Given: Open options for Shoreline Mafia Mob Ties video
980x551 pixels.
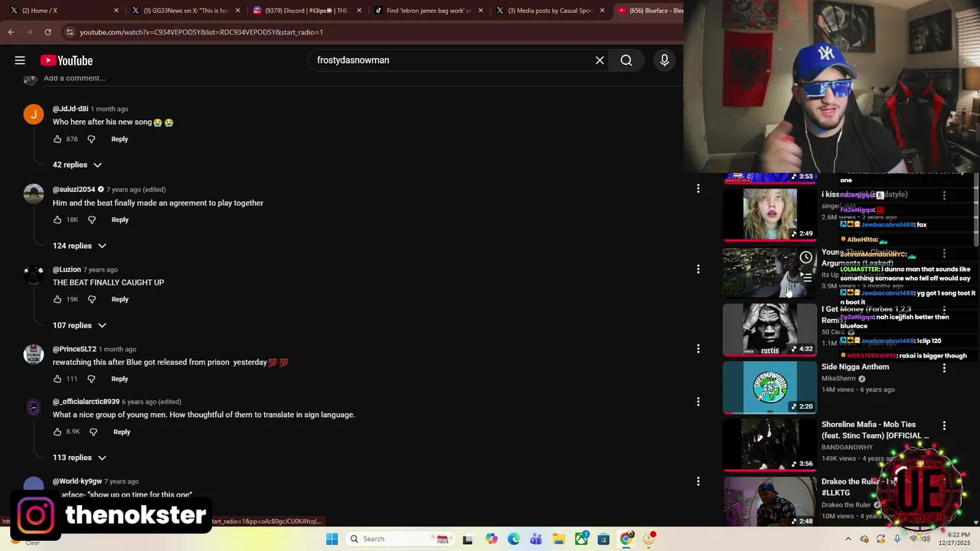Looking at the screenshot, I should tap(944, 425).
